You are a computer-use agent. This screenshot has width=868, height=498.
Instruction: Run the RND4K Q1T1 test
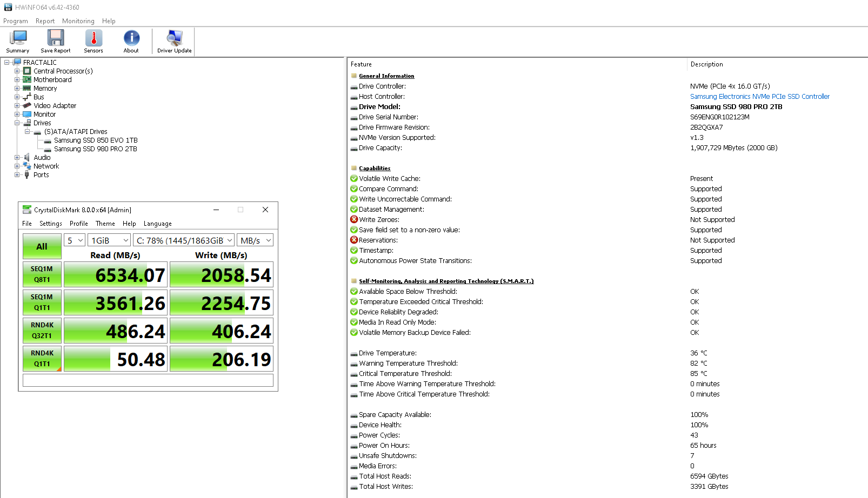point(42,359)
